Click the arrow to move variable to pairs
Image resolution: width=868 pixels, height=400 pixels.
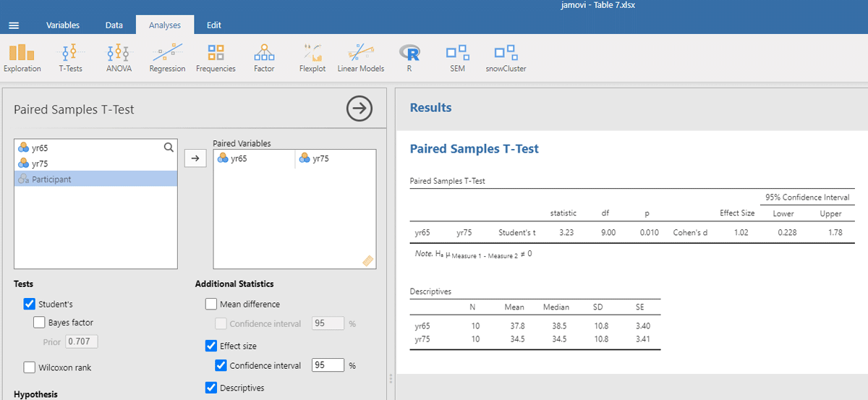195,158
